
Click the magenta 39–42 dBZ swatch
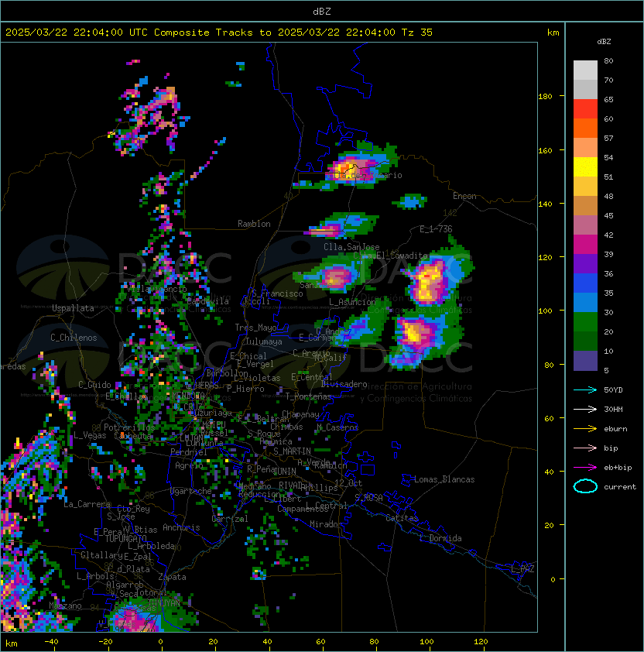tap(585, 245)
